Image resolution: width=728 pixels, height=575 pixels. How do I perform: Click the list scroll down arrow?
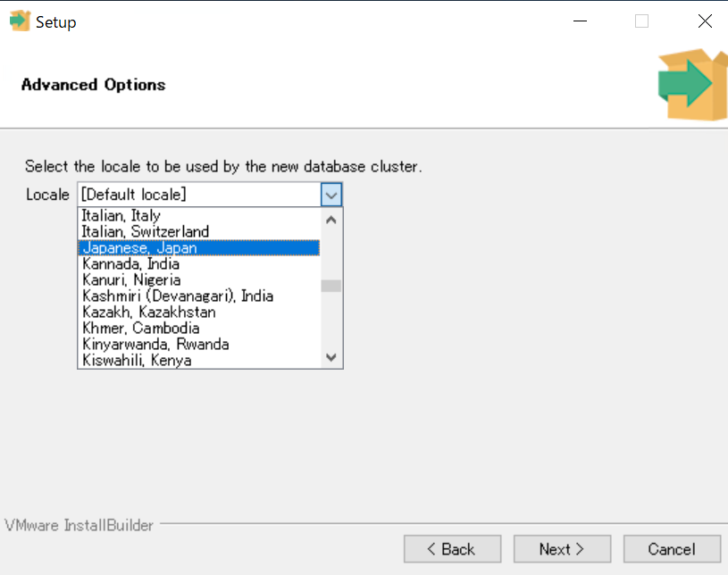(x=331, y=357)
